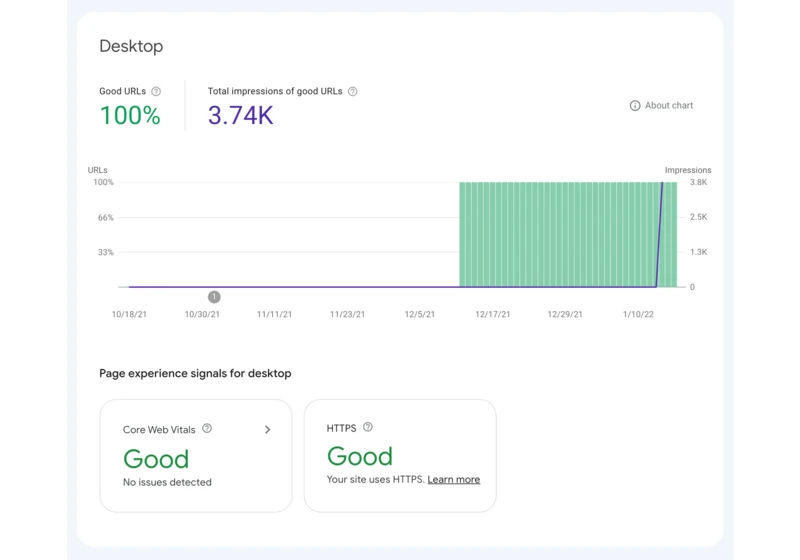The image size is (800, 560).
Task: Expand Core Web Vitals details chevron
Action: click(268, 429)
